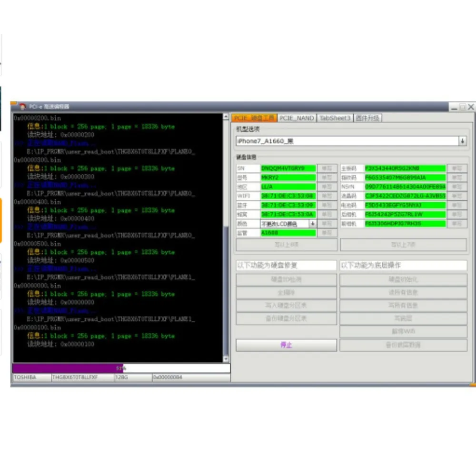Click the 写所有信息 button
Image resolution: width=476 pixels, height=476 pixels.
tap(403, 306)
